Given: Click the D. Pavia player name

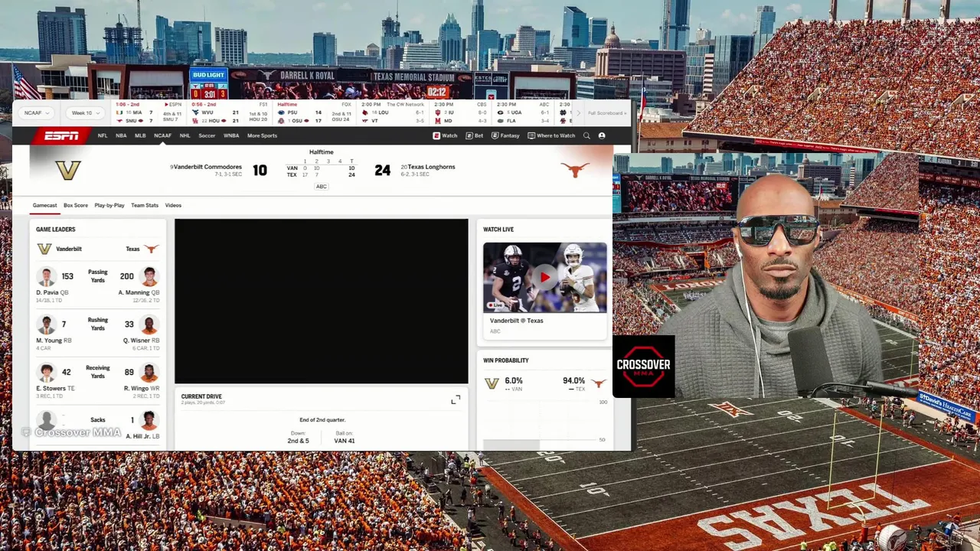Looking at the screenshot, I should click(47, 292).
